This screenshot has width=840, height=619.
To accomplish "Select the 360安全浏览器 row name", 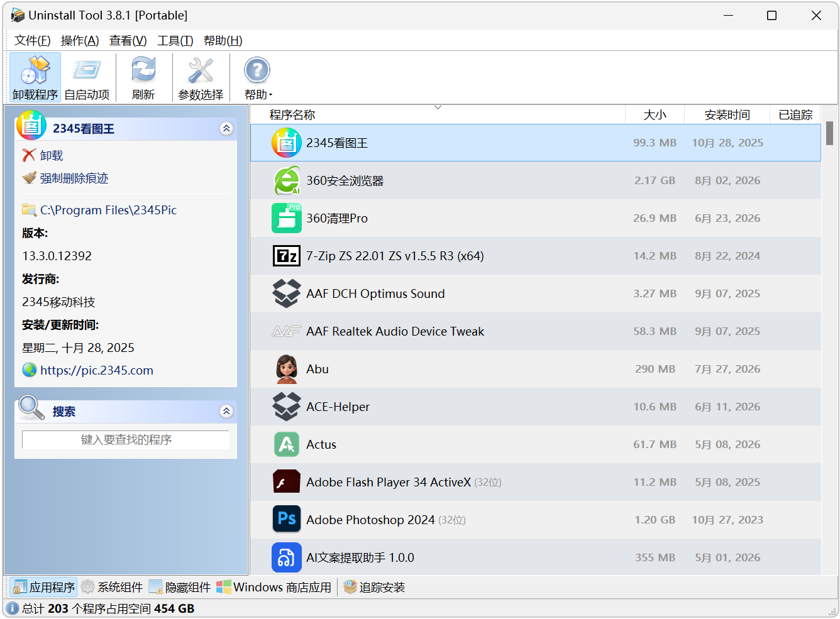I will pyautogui.click(x=345, y=180).
